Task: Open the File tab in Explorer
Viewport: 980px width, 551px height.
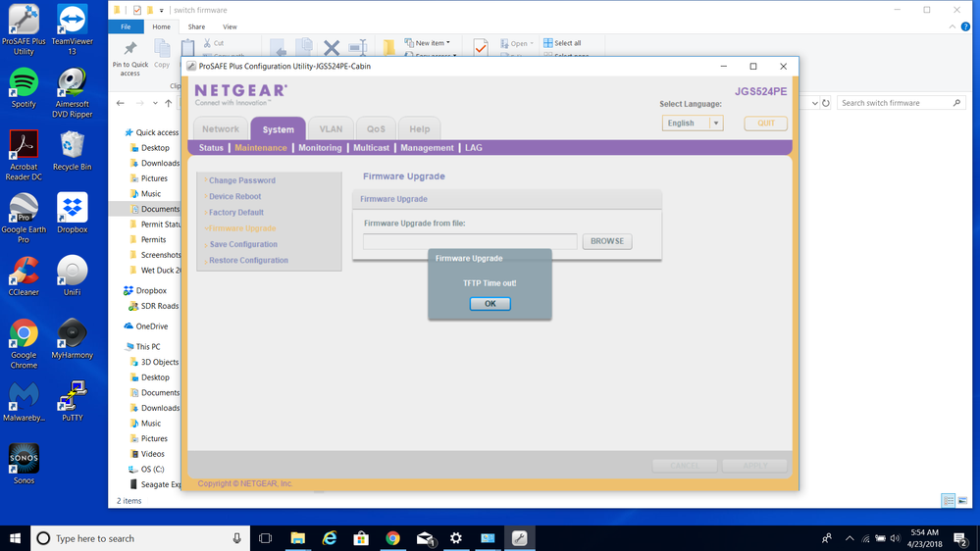Action: click(x=126, y=26)
